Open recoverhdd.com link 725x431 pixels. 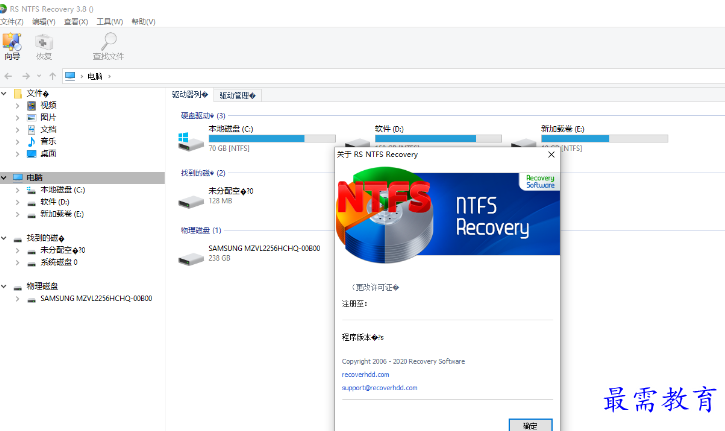[365, 375]
